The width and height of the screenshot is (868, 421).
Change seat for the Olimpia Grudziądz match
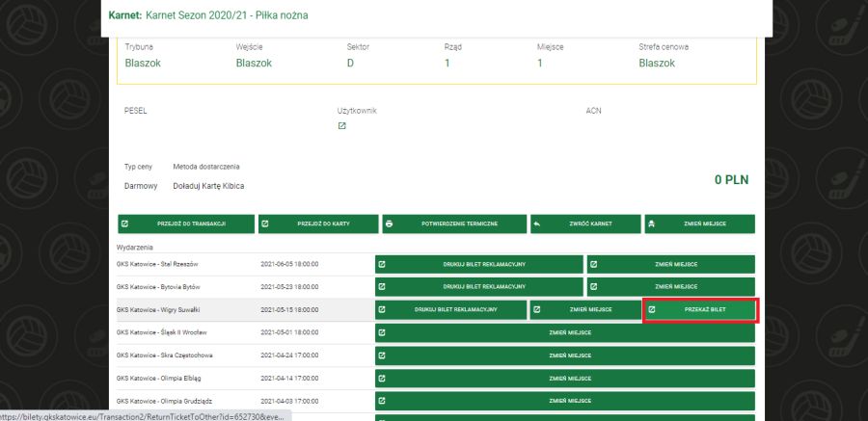[x=564, y=401]
